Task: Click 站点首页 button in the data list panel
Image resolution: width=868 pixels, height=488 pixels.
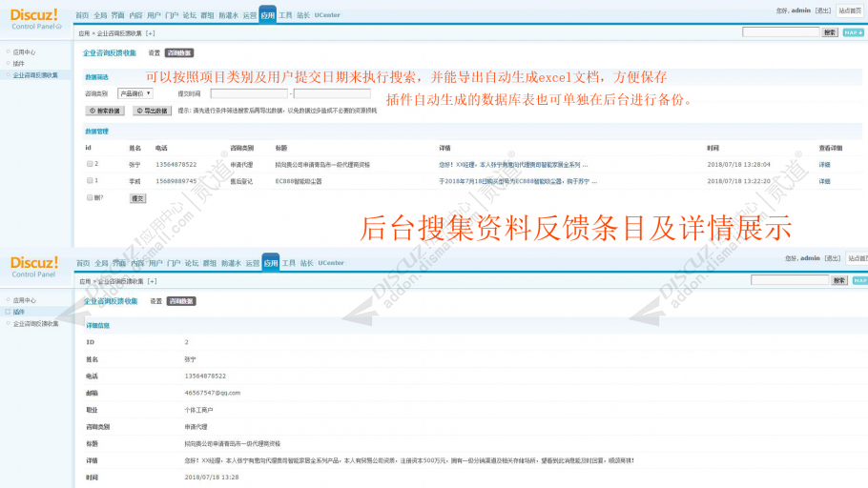Action: 849,10
